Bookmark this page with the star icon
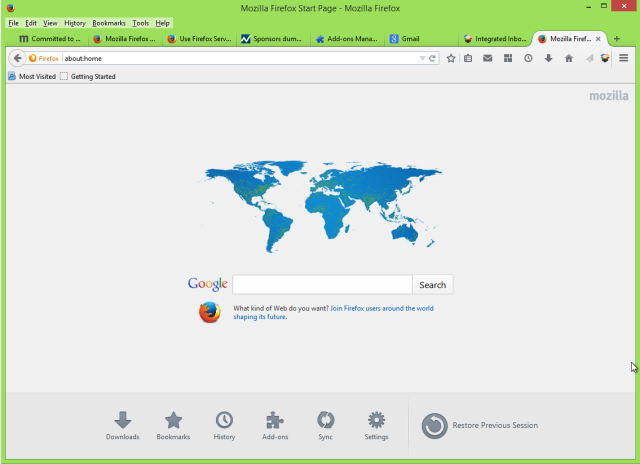Image resolution: width=640 pixels, height=464 pixels. [451, 58]
